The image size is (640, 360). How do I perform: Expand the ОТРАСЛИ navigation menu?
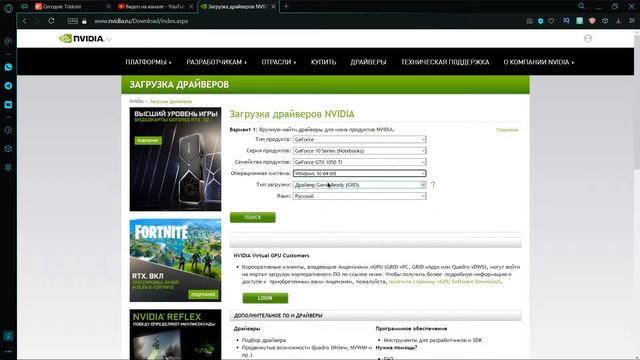(279, 62)
